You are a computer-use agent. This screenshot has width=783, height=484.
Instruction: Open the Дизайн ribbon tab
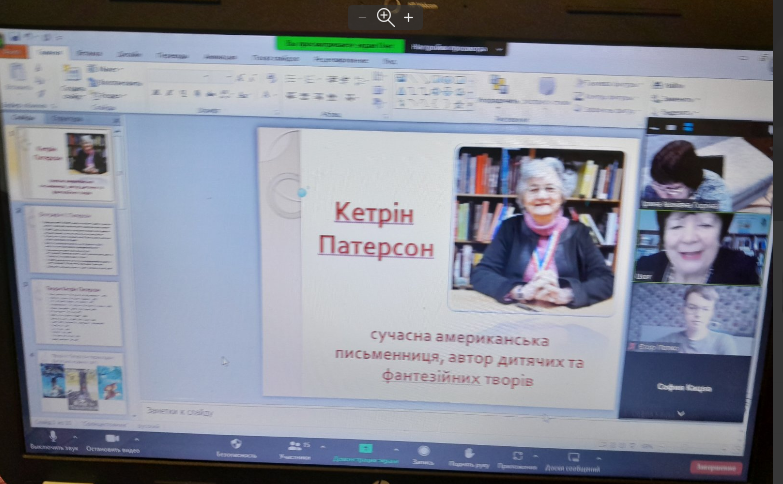click(x=129, y=54)
